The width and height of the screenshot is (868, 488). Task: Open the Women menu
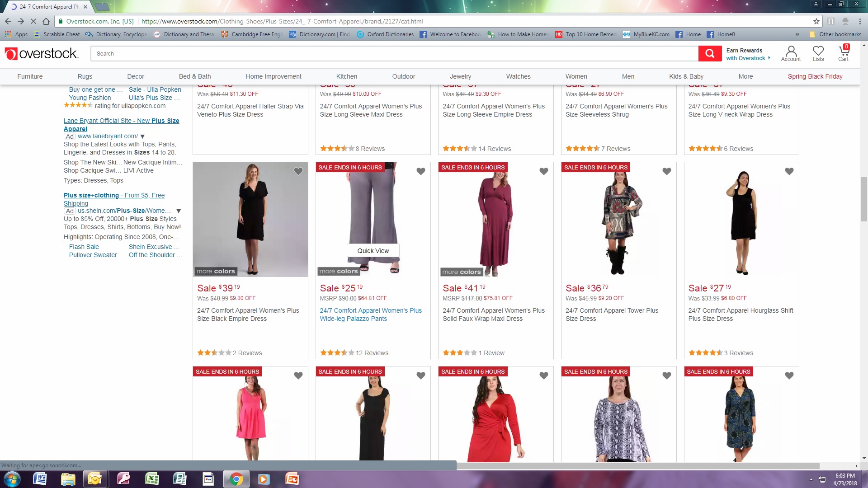click(x=576, y=76)
